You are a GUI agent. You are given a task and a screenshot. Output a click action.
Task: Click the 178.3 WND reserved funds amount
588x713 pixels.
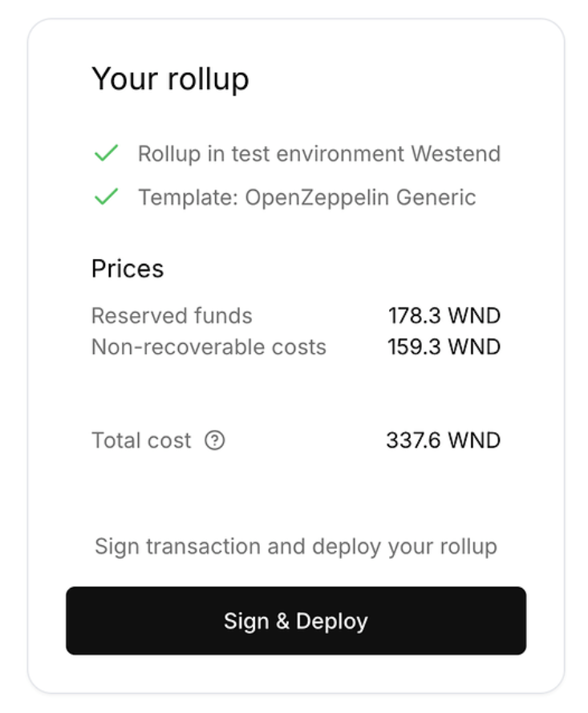coord(444,315)
